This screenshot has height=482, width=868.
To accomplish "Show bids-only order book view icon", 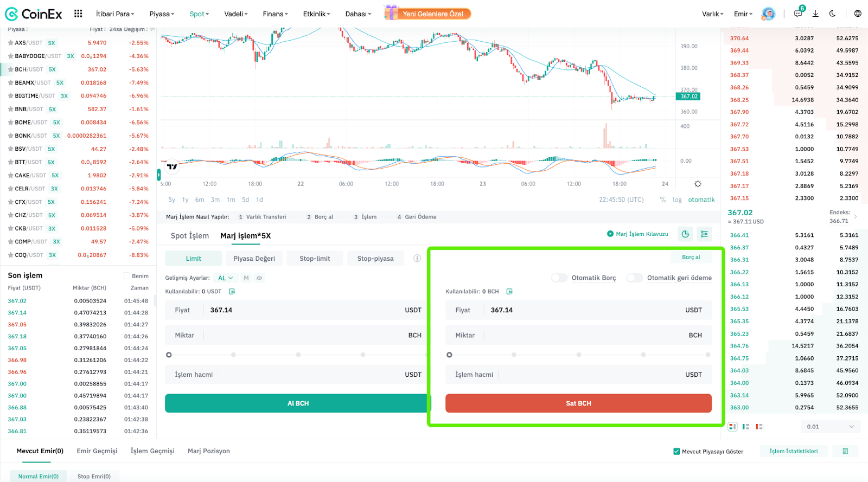I will point(746,427).
